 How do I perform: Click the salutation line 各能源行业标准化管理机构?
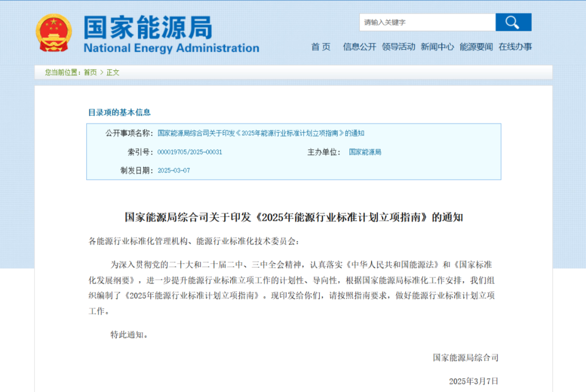[x=194, y=242]
